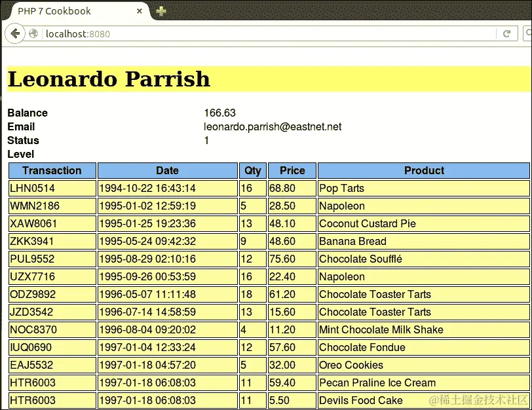Close the PHP 7 Cookbook tab
The height and width of the screenshot is (410, 532).
pyautogui.click(x=139, y=11)
